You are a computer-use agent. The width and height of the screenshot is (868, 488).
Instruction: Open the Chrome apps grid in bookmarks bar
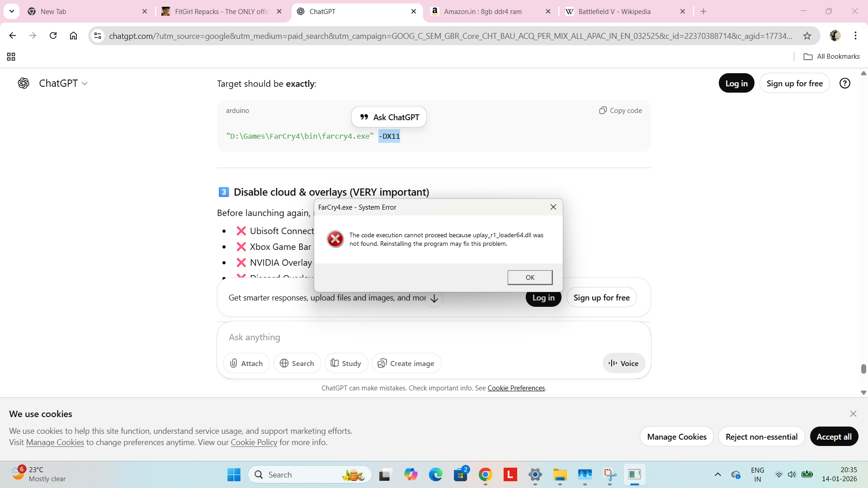coord(11,56)
